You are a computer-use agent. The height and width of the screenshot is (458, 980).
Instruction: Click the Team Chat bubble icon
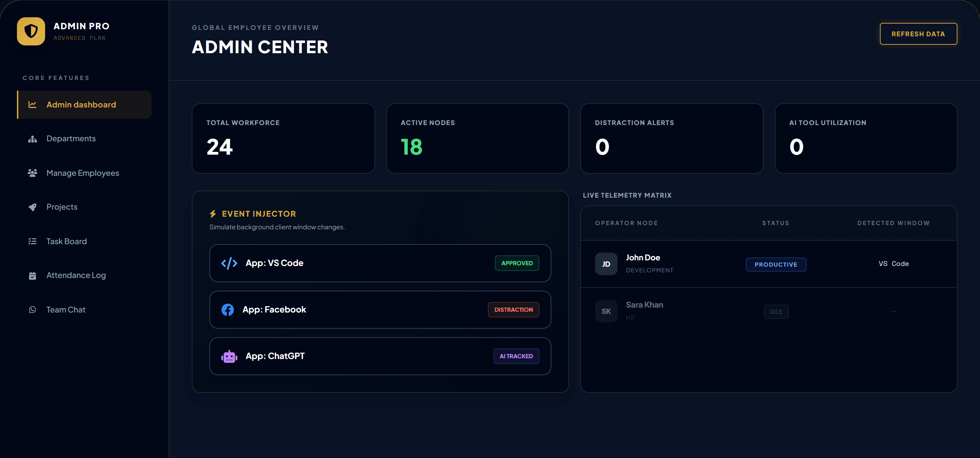[32, 310]
